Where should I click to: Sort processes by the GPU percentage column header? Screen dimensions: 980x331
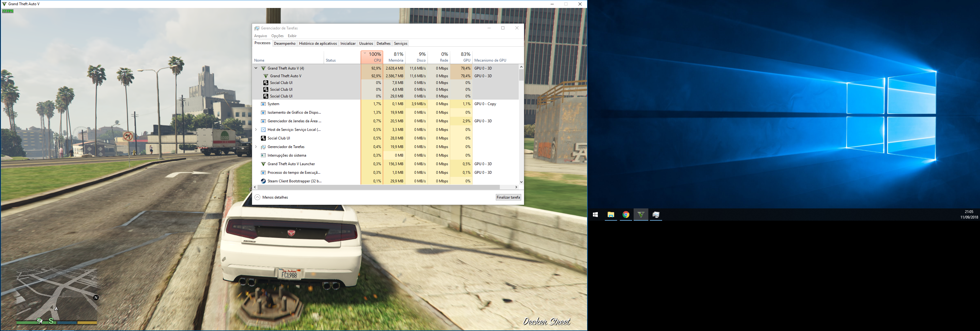point(462,57)
